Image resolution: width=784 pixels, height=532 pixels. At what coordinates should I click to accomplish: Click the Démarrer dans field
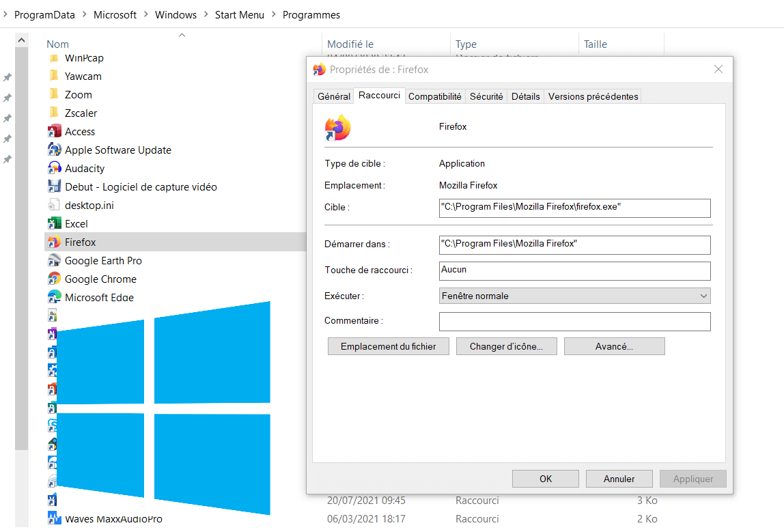574,245
